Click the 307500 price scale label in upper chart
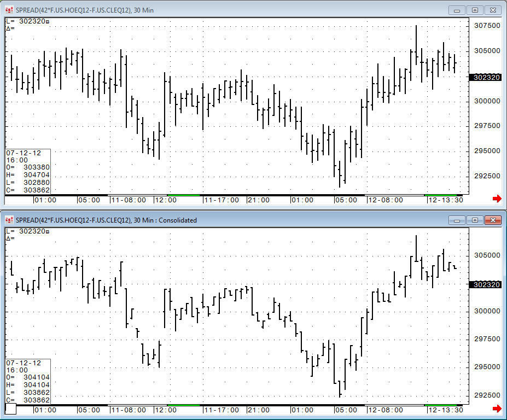507x420 pixels. pyautogui.click(x=487, y=26)
